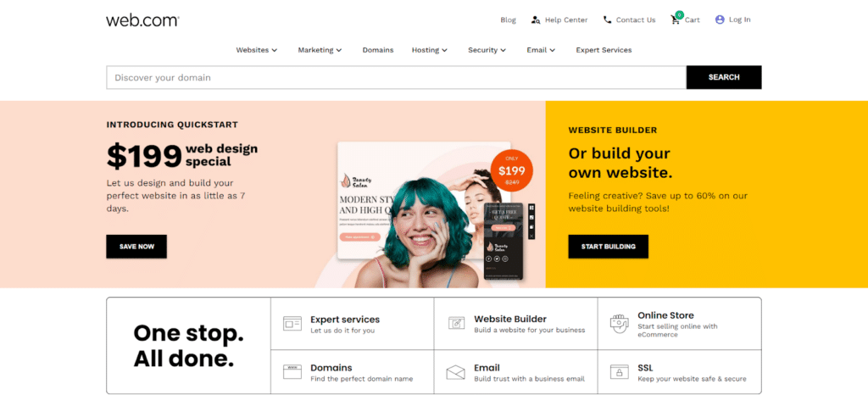The height and width of the screenshot is (412, 868).
Task: Open the Domains menu item
Action: click(378, 50)
